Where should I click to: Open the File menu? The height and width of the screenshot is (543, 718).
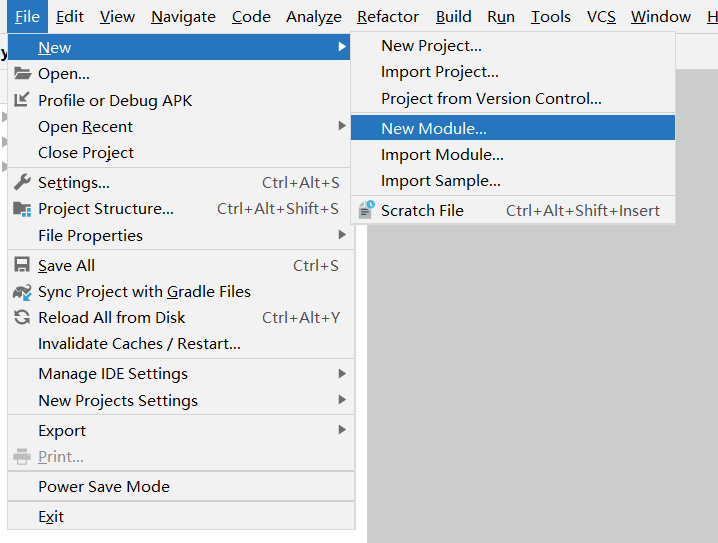(x=27, y=16)
